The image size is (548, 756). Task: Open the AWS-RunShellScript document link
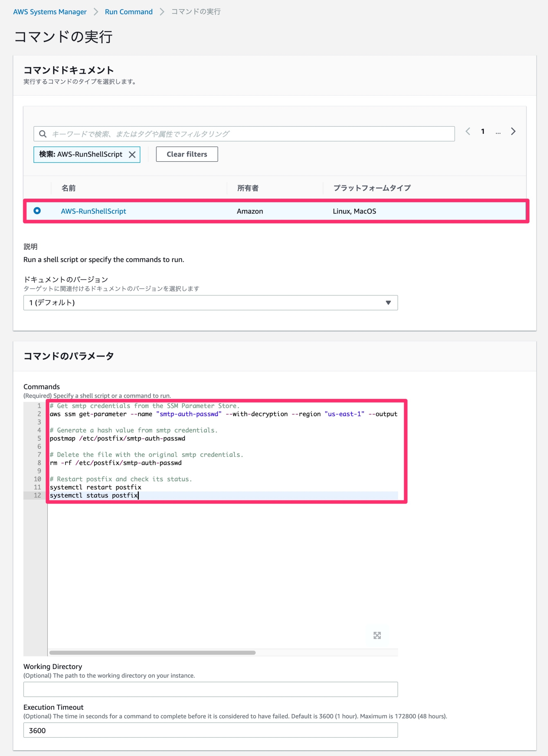click(94, 211)
